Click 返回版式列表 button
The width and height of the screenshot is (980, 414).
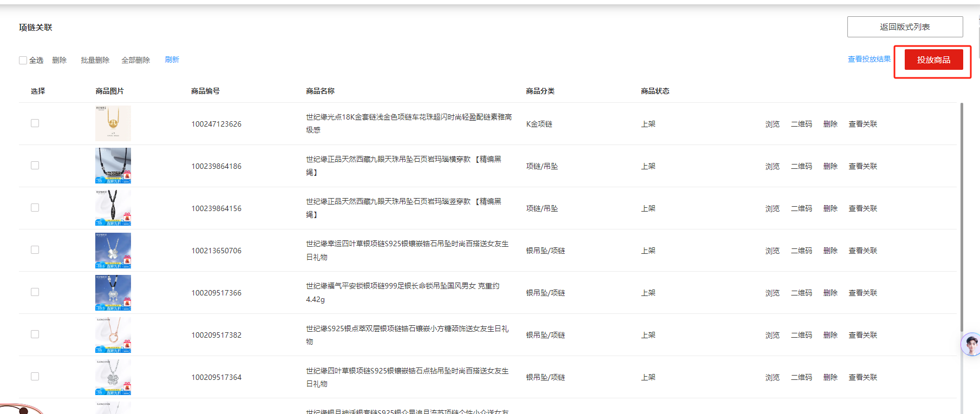(905, 27)
